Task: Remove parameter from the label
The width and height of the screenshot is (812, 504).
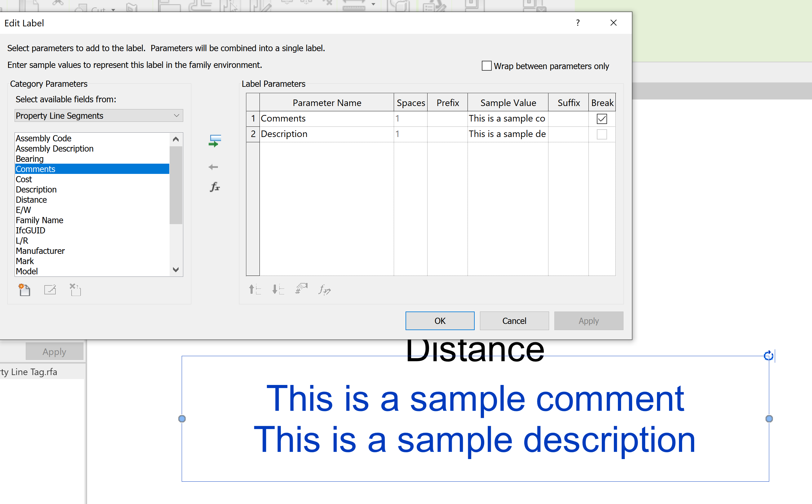Action: pos(213,167)
